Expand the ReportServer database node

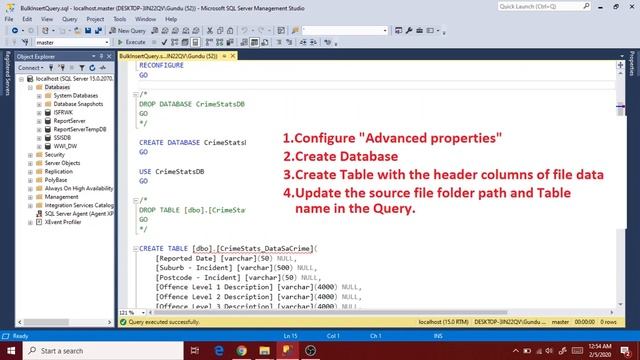click(x=39, y=121)
